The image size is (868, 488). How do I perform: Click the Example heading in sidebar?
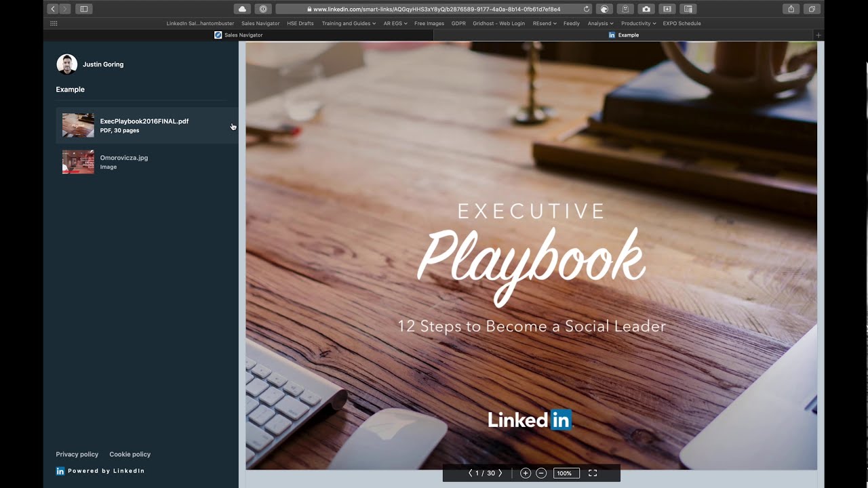(71, 89)
